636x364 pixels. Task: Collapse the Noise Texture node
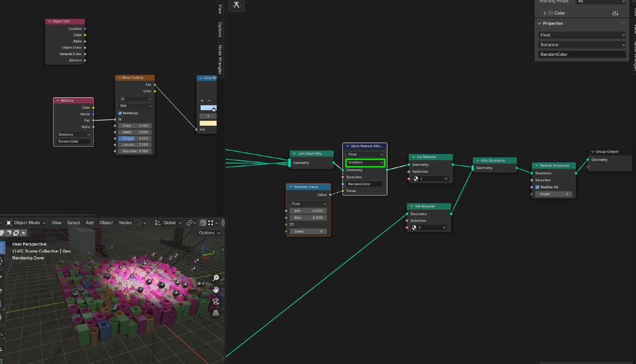pos(119,77)
